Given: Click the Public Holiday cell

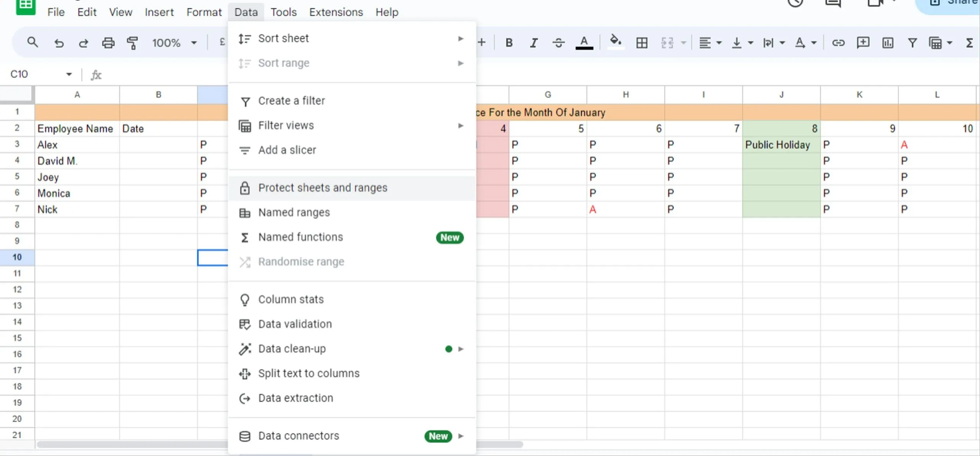Looking at the screenshot, I should click(781, 145).
